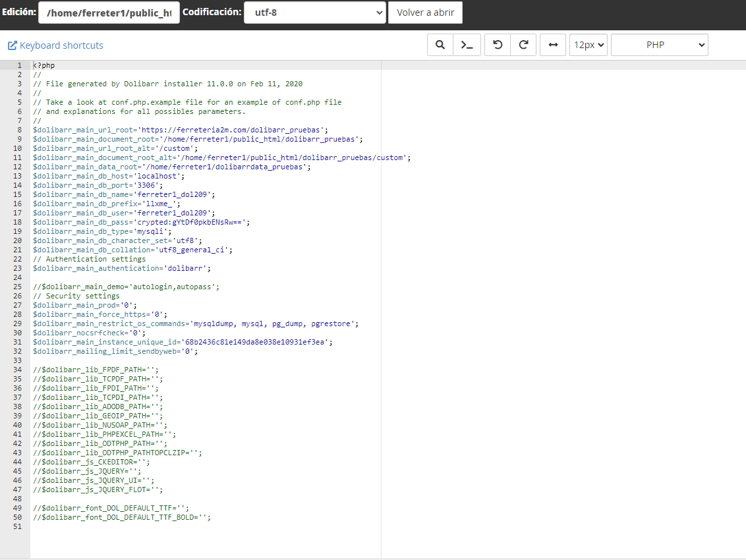
Task: Toggle line wrap with double-arrow icon
Action: coord(553,45)
